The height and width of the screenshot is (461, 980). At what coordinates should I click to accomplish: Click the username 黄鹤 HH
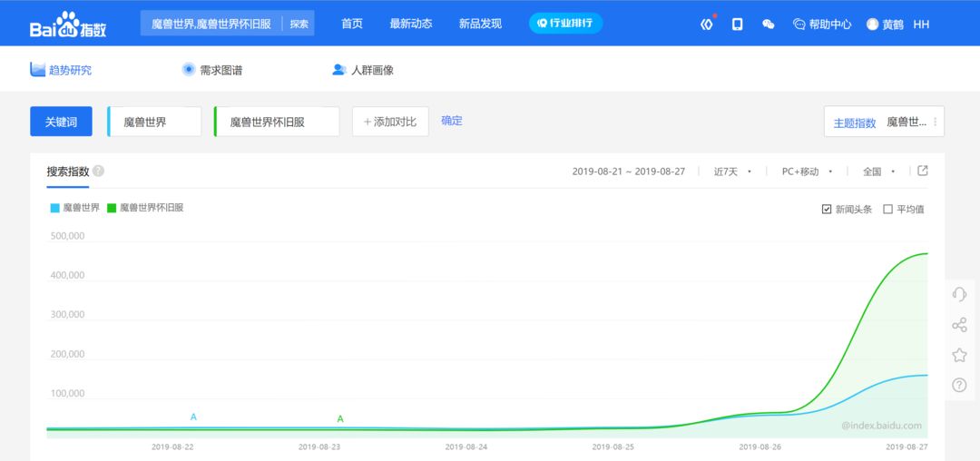click(x=906, y=25)
